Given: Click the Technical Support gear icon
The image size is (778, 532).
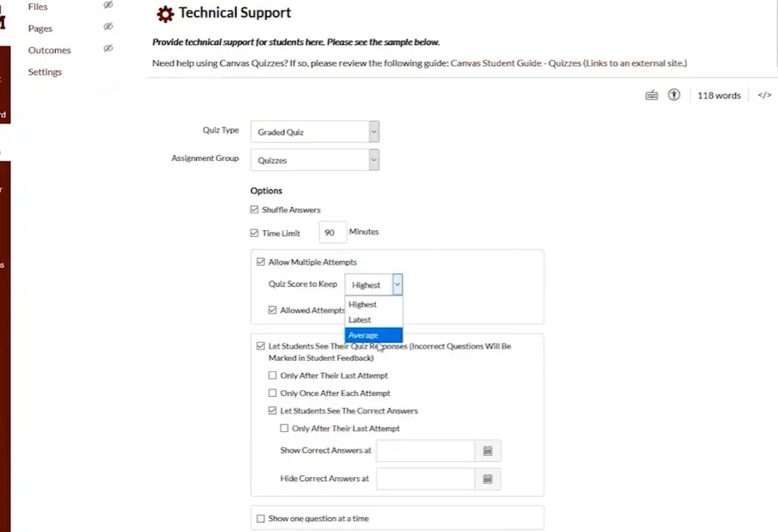Looking at the screenshot, I should [165, 13].
